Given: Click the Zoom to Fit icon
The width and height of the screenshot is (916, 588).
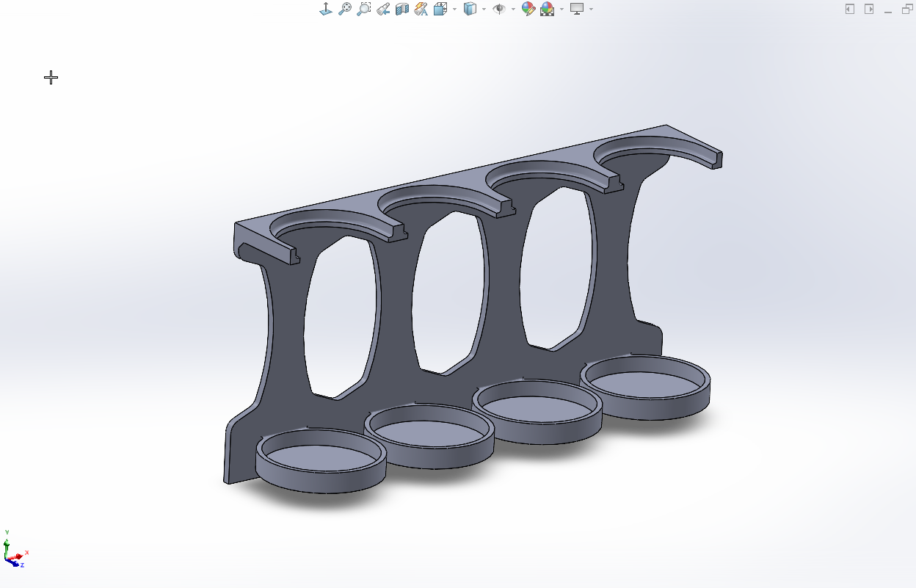Looking at the screenshot, I should pos(345,9).
